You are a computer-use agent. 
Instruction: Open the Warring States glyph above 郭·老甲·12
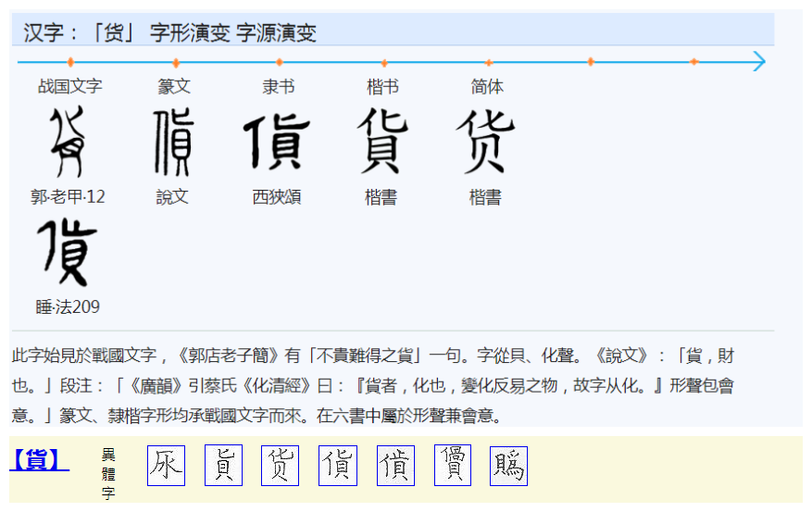(68, 142)
